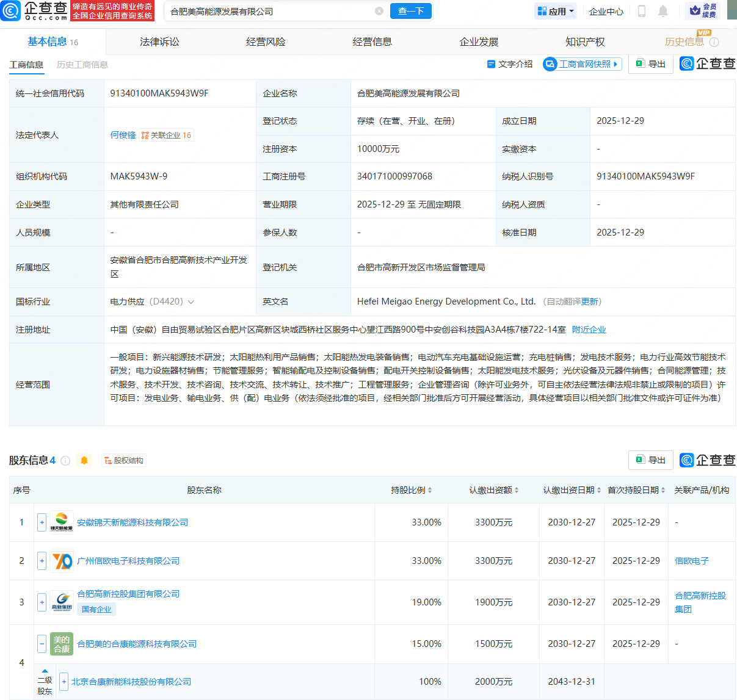The image size is (737, 700).
Task: Click the mobile app icon in top bar
Action: click(x=642, y=11)
